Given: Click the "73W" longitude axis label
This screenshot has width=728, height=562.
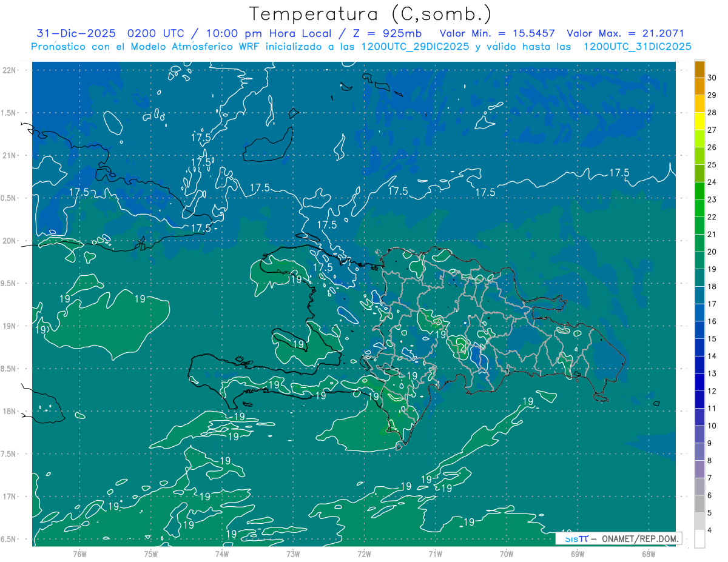Looking at the screenshot, I should pos(293,554).
